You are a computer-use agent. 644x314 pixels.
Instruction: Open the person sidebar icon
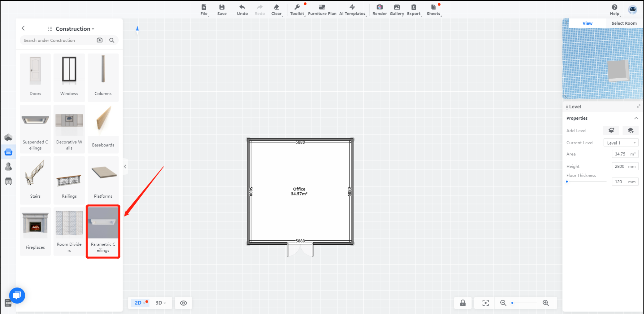click(8, 167)
